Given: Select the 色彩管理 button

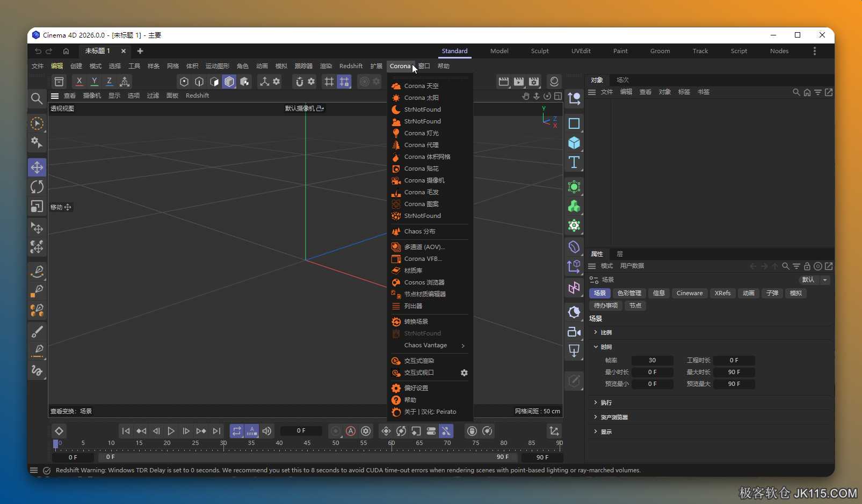Looking at the screenshot, I should 629,293.
